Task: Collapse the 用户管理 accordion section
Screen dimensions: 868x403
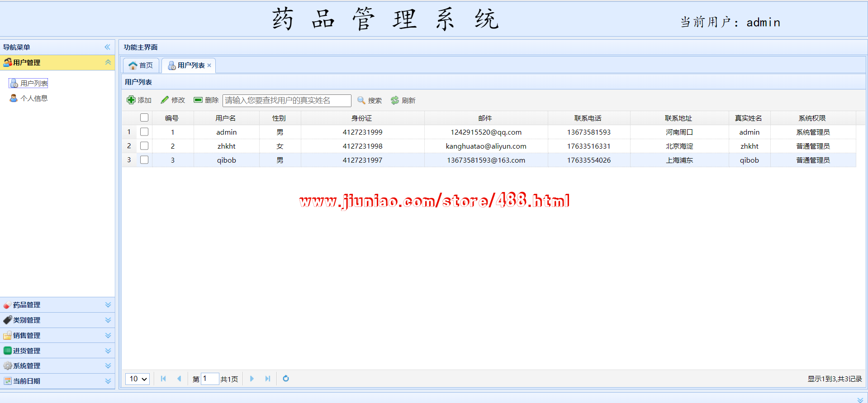Action: 108,62
